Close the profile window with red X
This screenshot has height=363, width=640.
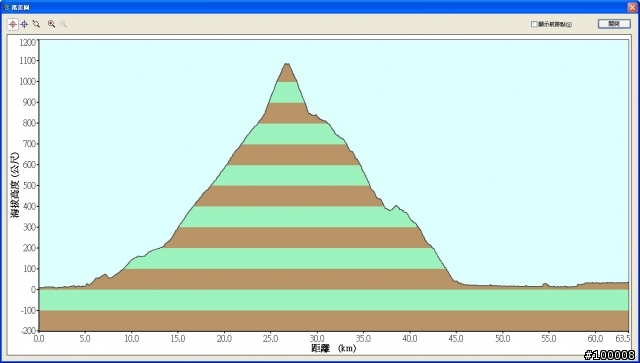[x=632, y=7]
